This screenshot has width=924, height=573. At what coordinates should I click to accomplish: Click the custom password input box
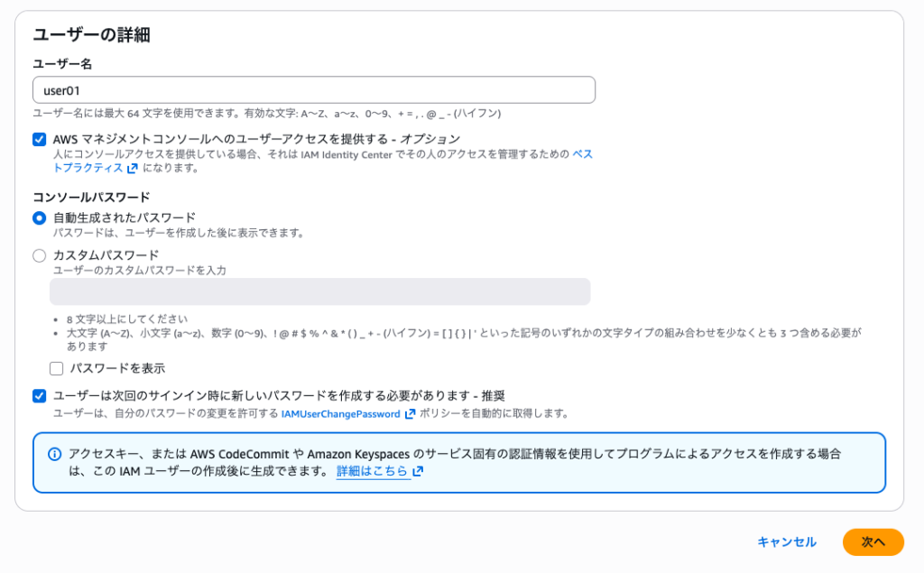click(x=319, y=291)
